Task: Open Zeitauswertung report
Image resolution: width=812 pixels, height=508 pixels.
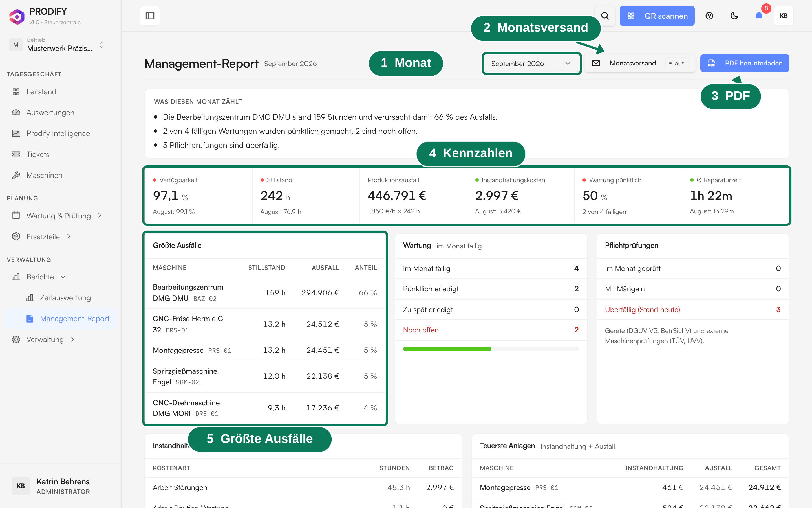Action: pos(65,298)
